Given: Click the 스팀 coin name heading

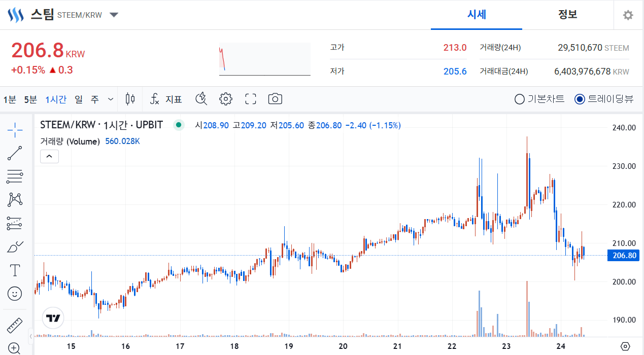Looking at the screenshot, I should (42, 14).
